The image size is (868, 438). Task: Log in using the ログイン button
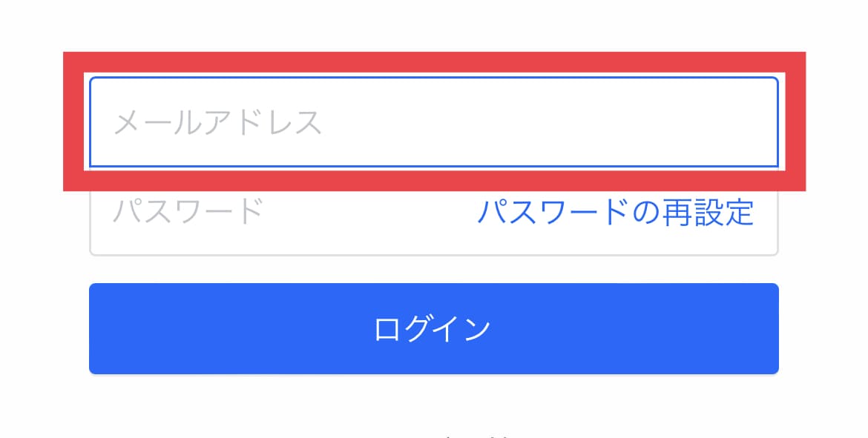(434, 328)
